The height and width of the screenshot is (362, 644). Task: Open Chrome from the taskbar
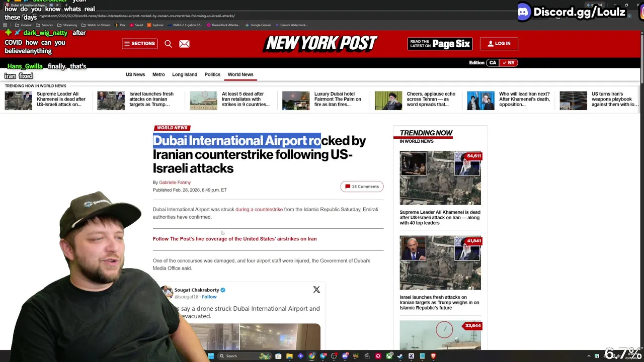312,356
